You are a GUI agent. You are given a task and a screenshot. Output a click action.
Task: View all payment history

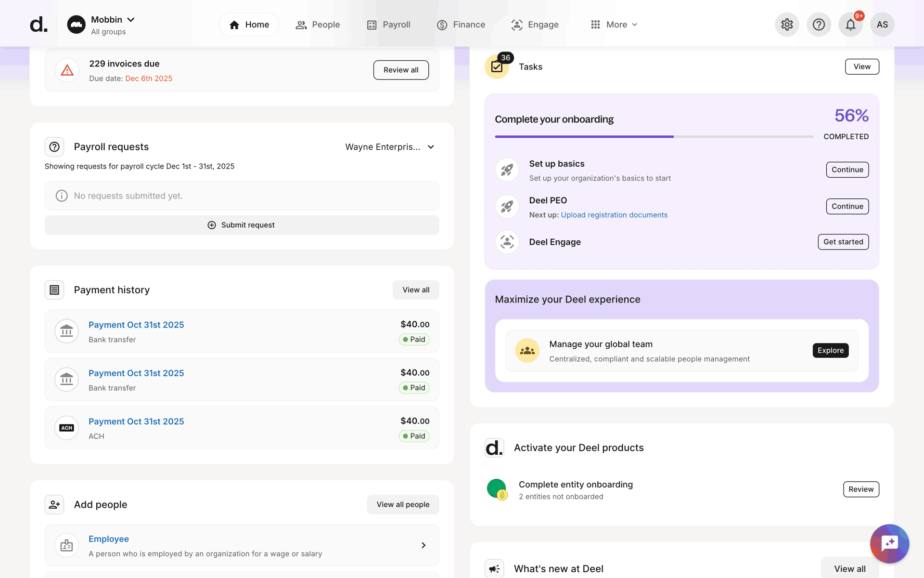416,290
